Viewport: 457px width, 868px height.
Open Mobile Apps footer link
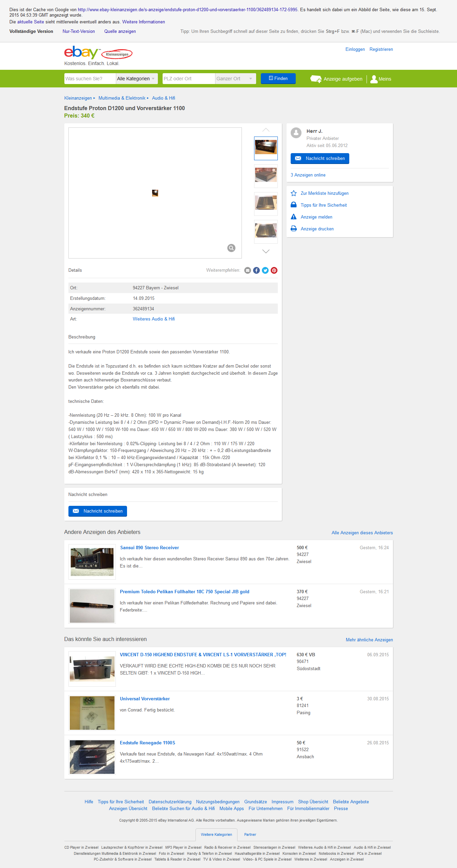[232, 809]
